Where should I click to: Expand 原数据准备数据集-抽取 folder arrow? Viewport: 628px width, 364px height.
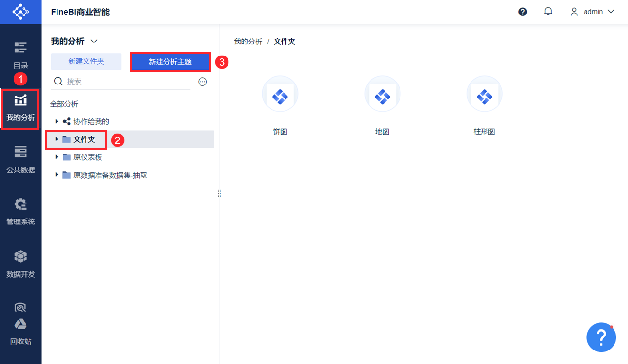(57, 175)
